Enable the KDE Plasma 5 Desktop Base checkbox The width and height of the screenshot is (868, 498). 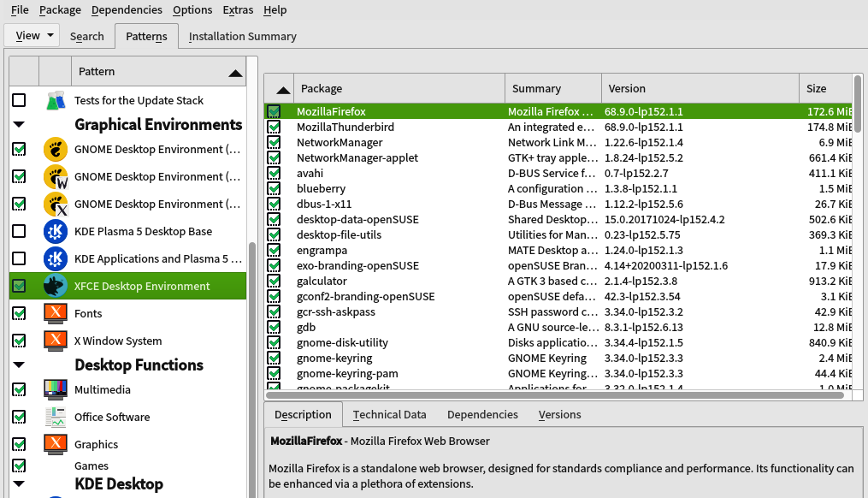18,231
